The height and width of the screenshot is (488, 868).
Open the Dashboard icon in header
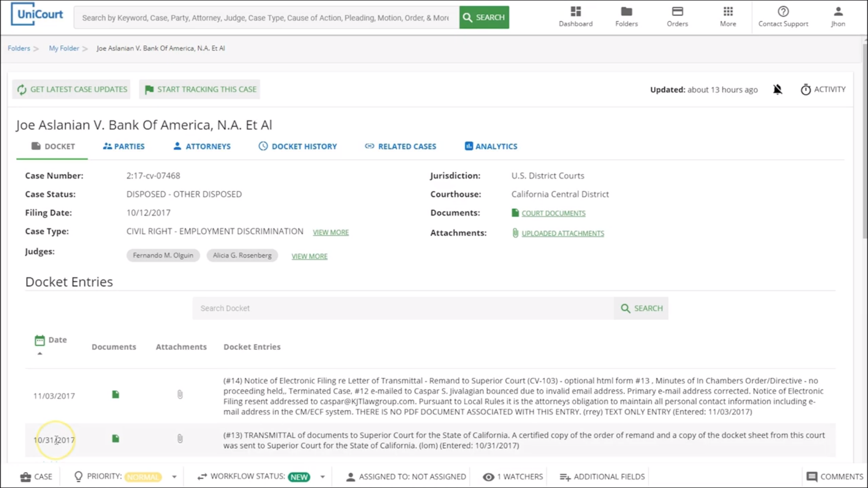click(x=576, y=12)
